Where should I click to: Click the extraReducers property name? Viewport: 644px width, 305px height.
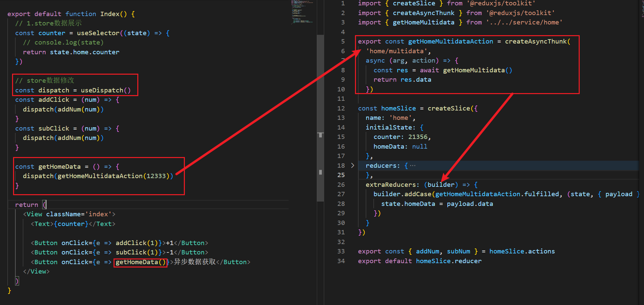(390, 185)
